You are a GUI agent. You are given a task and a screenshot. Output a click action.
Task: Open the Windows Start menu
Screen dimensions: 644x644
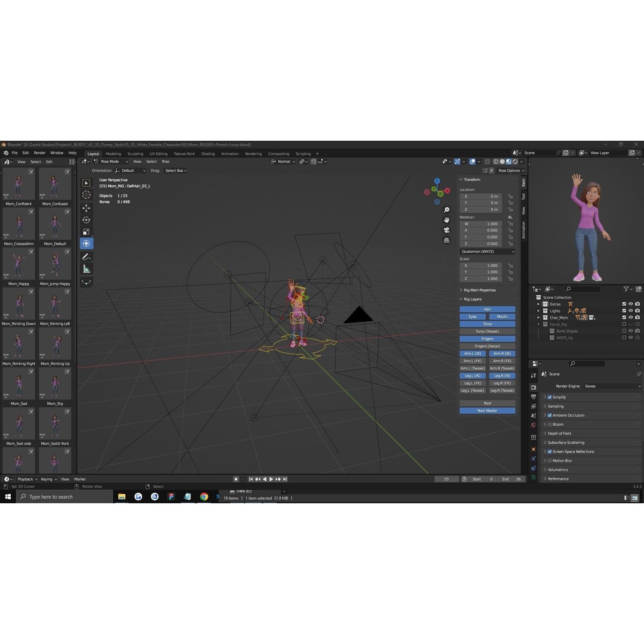8,497
